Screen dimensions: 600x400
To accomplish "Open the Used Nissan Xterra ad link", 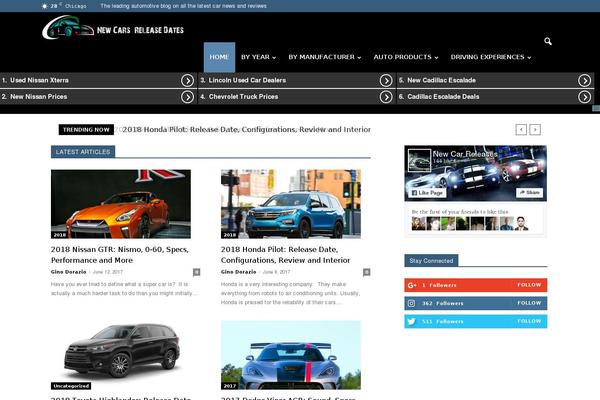I will pos(98,80).
